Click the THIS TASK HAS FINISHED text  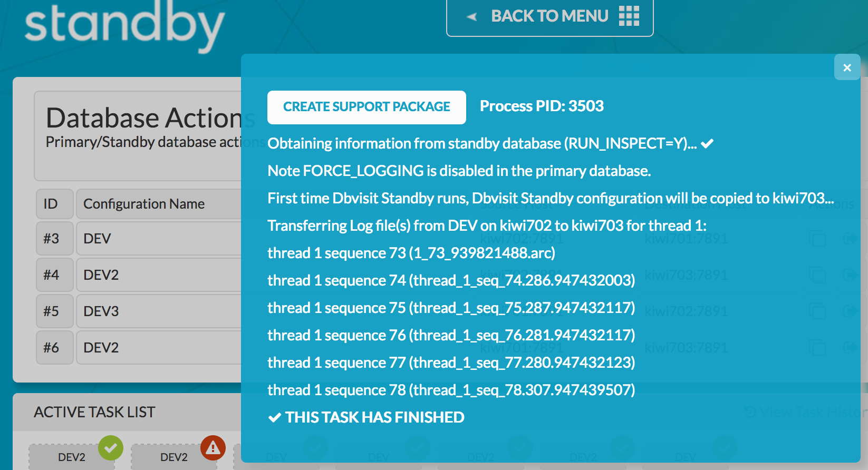pyautogui.click(x=375, y=418)
